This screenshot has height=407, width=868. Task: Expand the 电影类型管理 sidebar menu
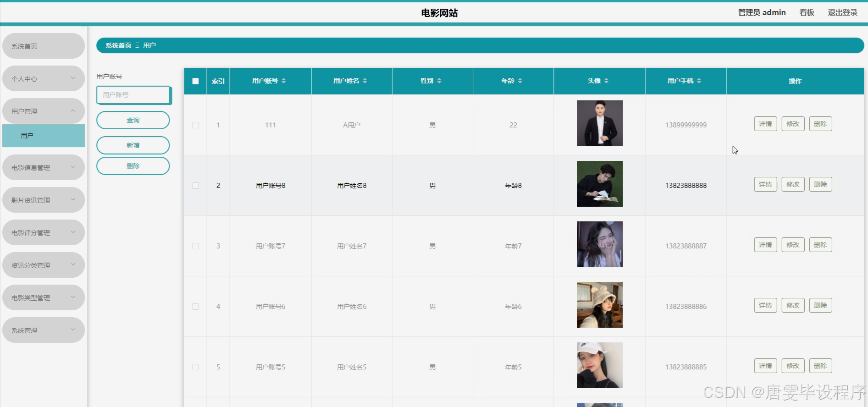point(44,297)
